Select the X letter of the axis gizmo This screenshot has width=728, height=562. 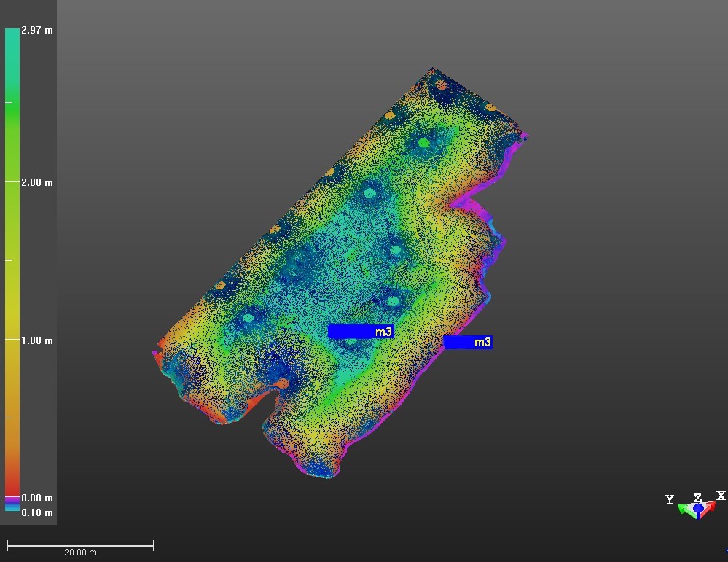[721, 496]
